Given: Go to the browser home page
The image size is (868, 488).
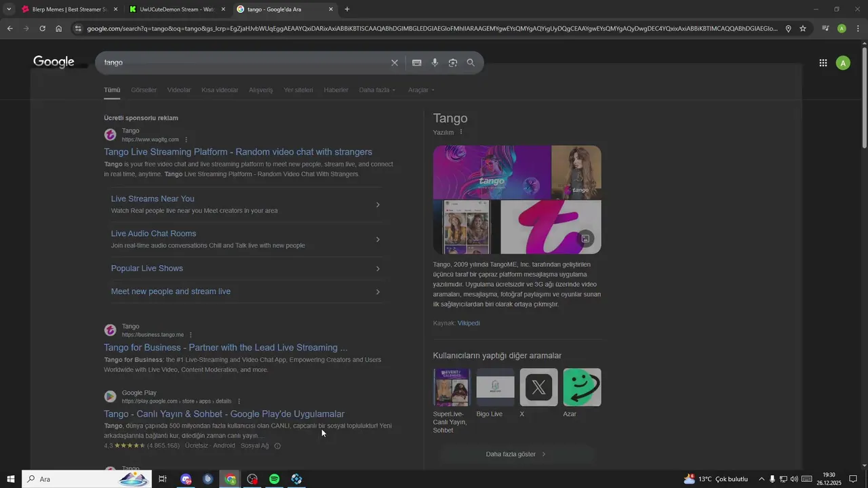Looking at the screenshot, I should (59, 28).
